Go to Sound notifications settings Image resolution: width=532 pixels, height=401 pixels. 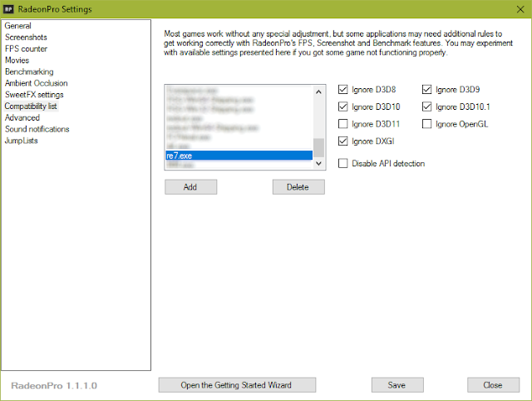[x=37, y=129]
